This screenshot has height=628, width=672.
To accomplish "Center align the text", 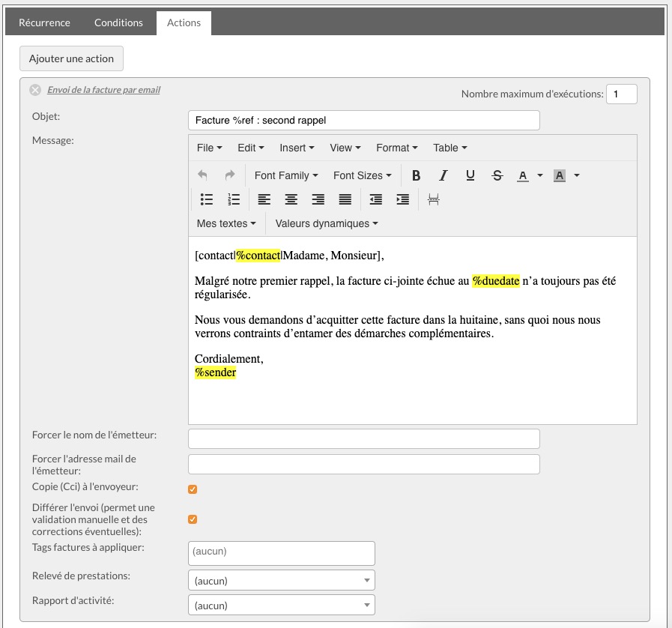I will click(x=291, y=199).
